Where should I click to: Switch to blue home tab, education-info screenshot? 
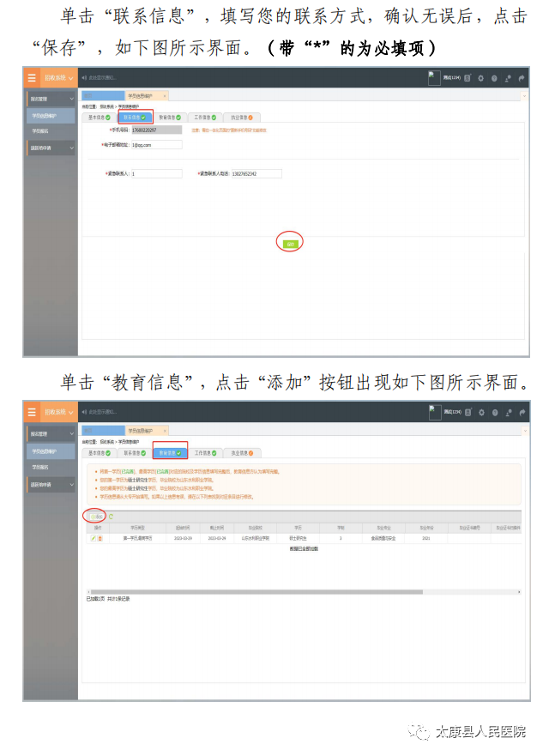pyautogui.click(x=103, y=430)
